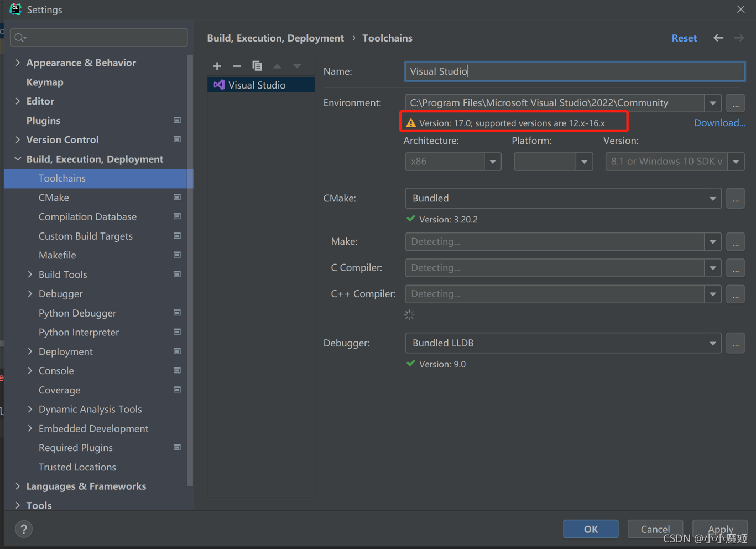Browse for Environment path with ellipsis button
The height and width of the screenshot is (549, 756).
click(x=736, y=103)
